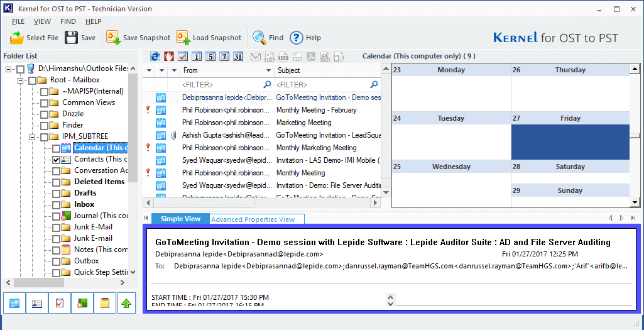Open Journal icon in bottom navigation bar
The height and width of the screenshot is (330, 644).
pyautogui.click(x=82, y=304)
